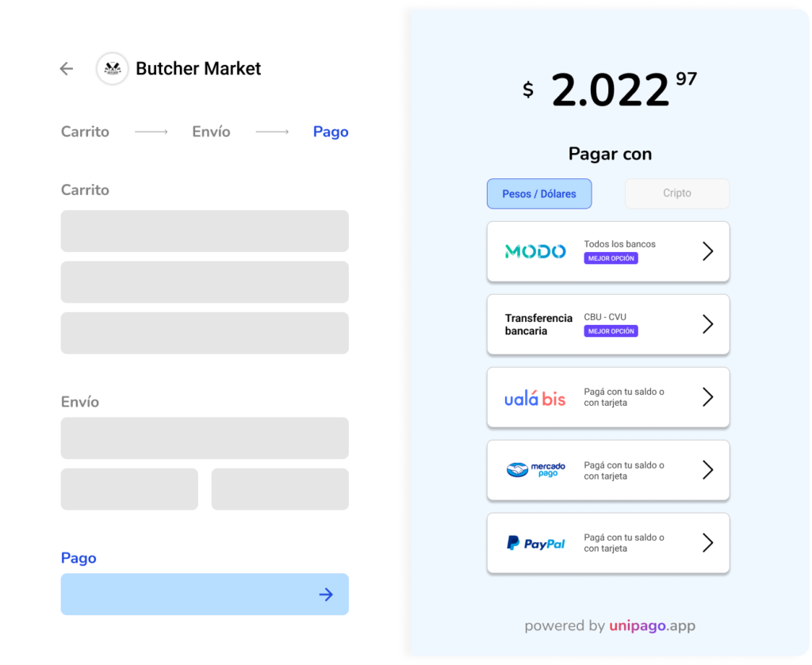This screenshot has height=665, width=812.
Task: Click the Butcher Market store name
Action: 198,68
